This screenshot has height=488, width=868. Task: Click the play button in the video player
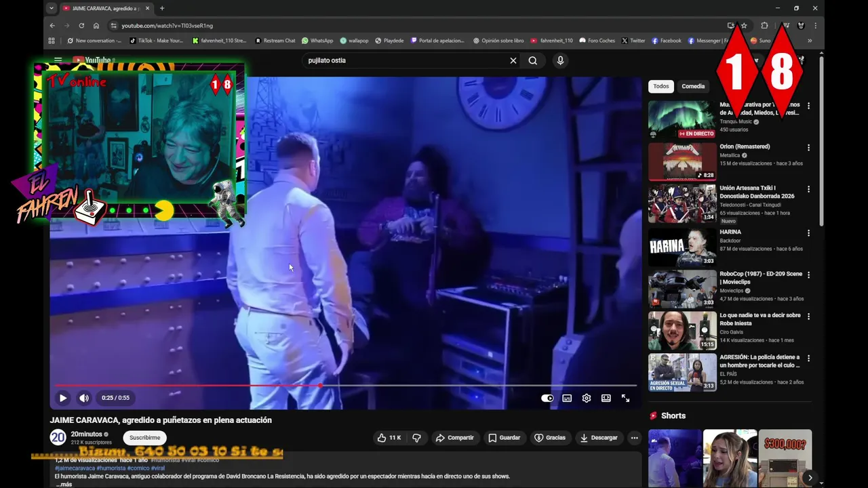pyautogui.click(x=62, y=399)
